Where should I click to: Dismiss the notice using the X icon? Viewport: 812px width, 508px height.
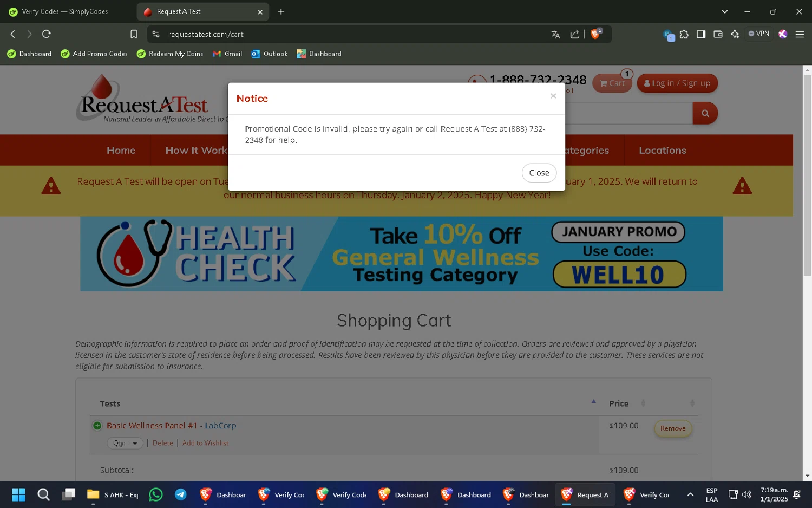(553, 96)
